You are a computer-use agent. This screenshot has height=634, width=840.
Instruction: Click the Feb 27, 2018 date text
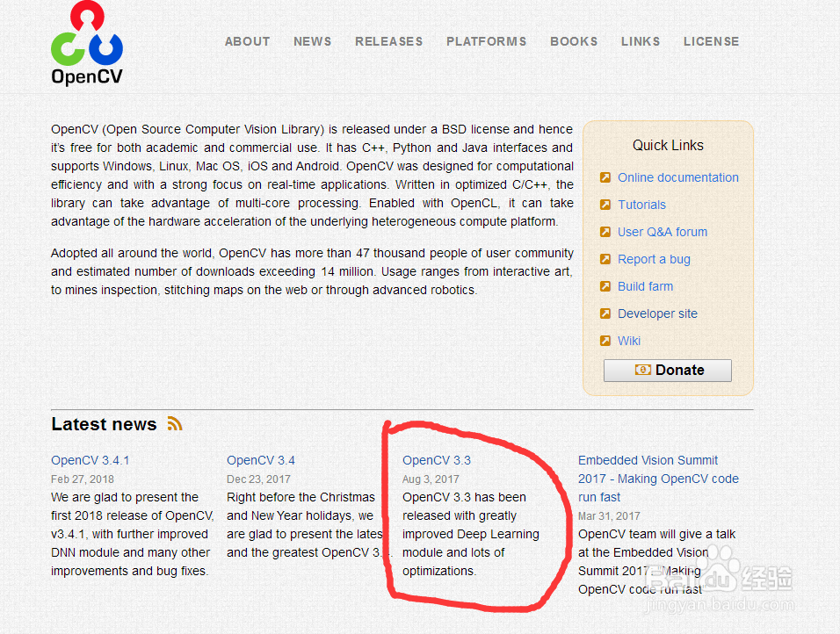click(x=83, y=479)
